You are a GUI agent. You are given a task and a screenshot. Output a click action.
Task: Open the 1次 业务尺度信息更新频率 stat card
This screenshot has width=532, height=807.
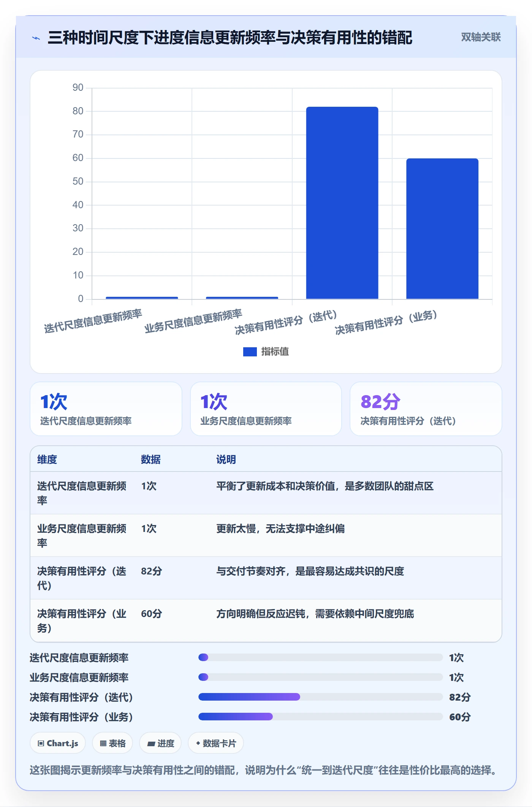click(266, 409)
